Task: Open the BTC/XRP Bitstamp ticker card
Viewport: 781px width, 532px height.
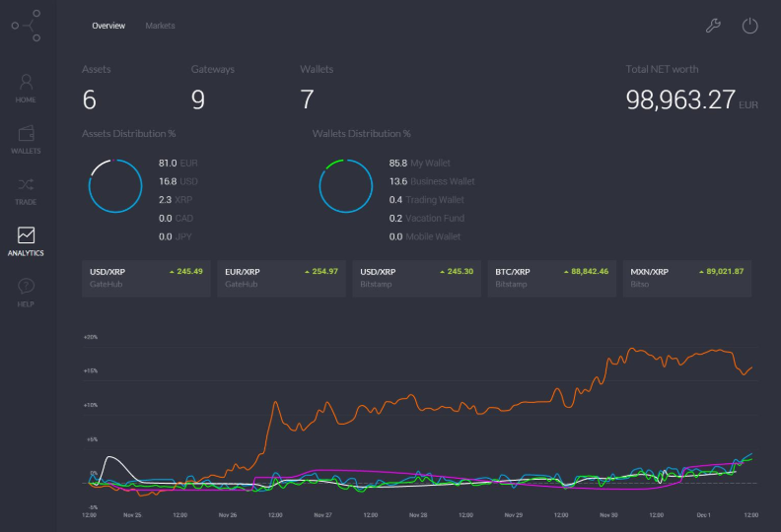Action: click(x=552, y=278)
